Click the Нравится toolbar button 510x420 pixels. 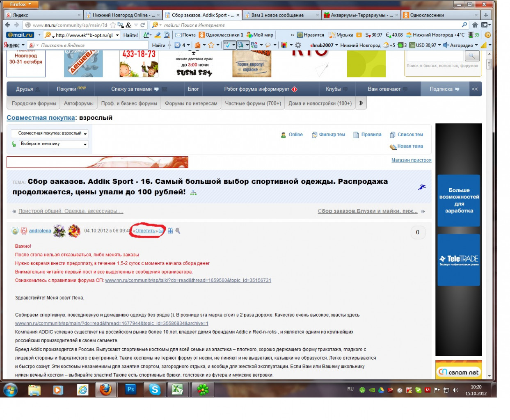pos(311,35)
